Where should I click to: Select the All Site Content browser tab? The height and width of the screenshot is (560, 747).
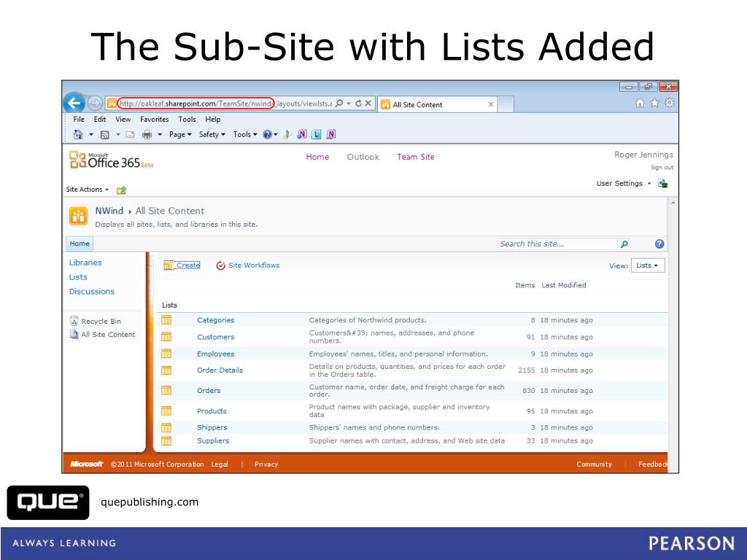pyautogui.click(x=438, y=104)
